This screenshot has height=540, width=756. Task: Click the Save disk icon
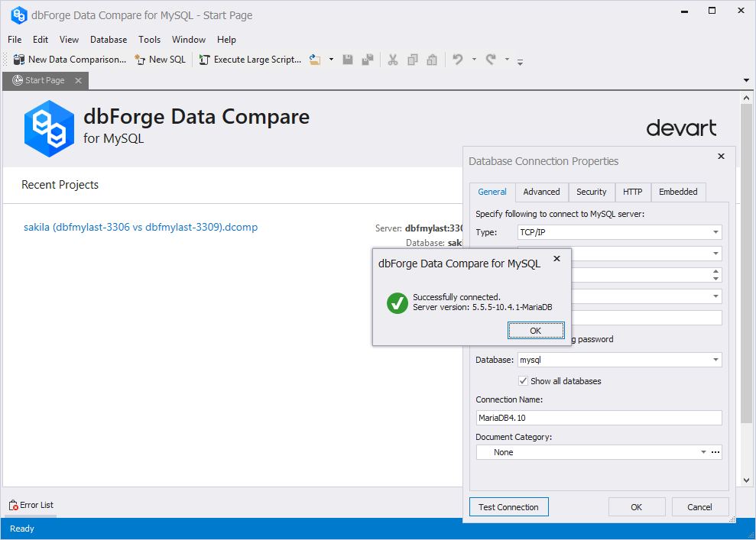point(348,60)
